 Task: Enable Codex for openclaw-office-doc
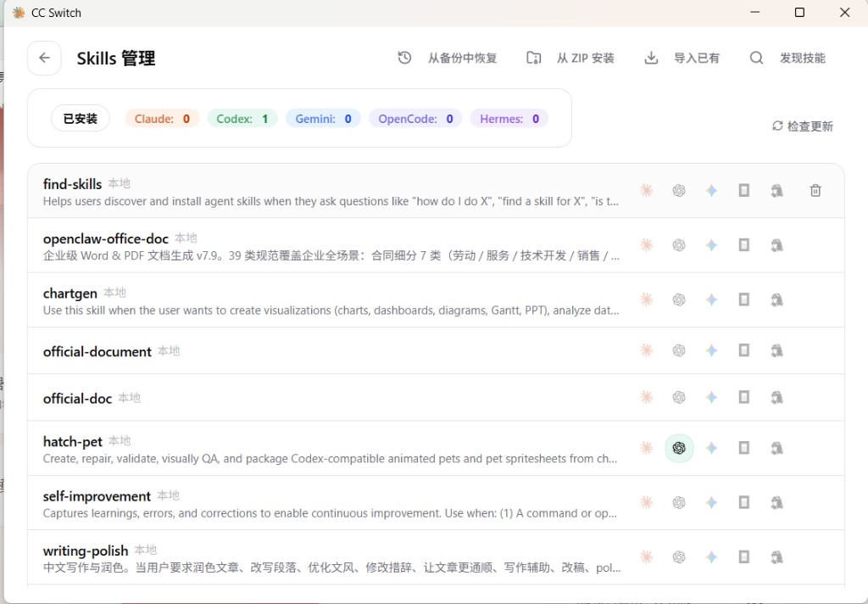(x=679, y=245)
